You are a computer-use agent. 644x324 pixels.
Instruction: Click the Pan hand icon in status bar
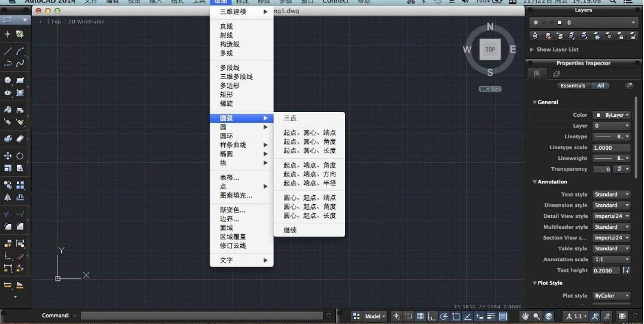pos(525,316)
